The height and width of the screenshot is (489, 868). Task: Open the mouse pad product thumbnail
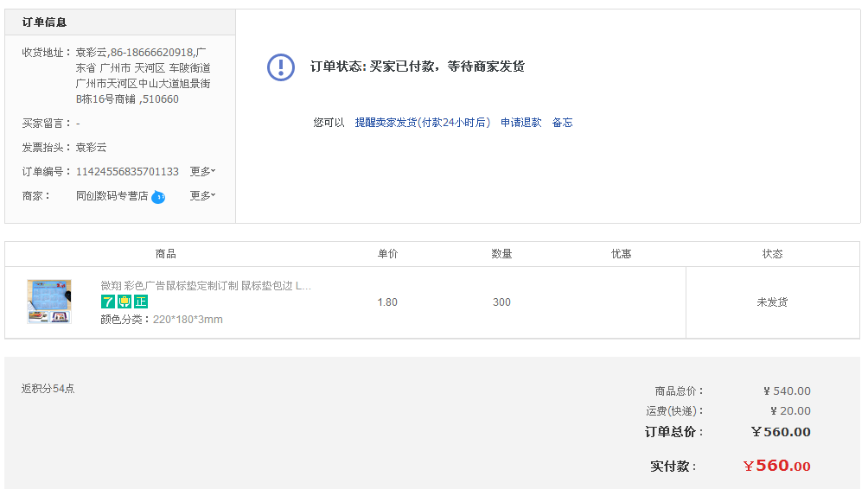pos(48,302)
